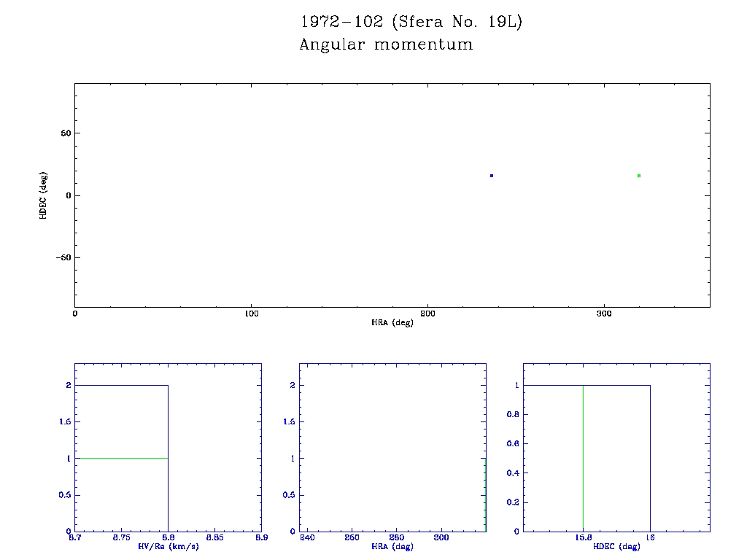
Task: Click HRA (deg) label under the middle histogram
Action: tap(392, 546)
